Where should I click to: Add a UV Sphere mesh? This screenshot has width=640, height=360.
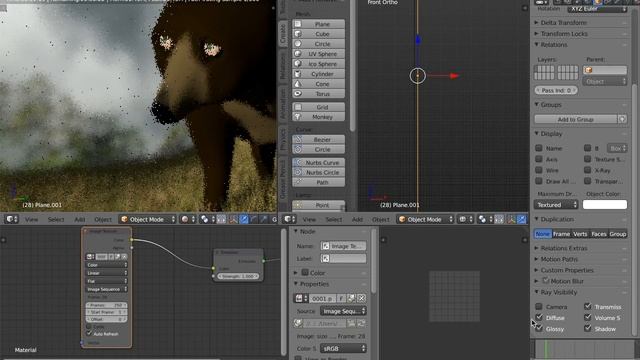[x=318, y=54]
